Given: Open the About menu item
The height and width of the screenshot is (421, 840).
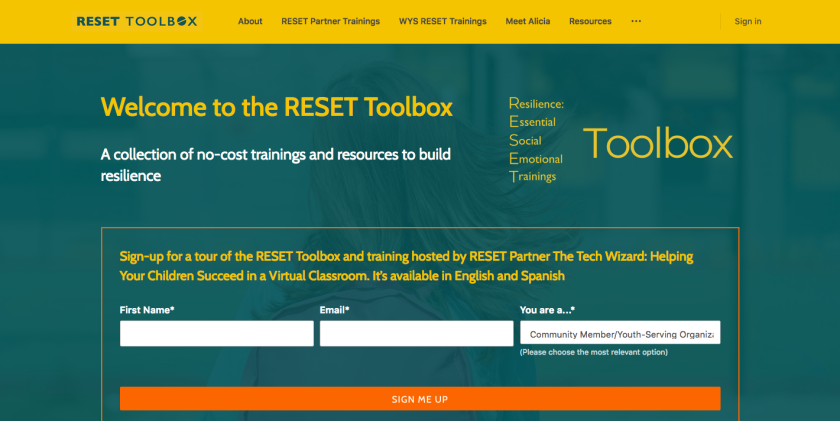Looking at the screenshot, I should click(250, 21).
